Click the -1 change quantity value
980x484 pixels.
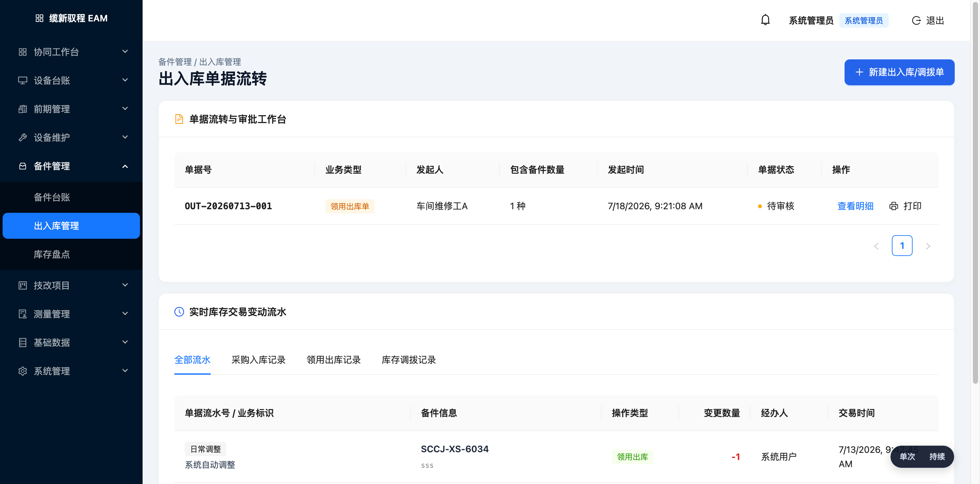[736, 456]
